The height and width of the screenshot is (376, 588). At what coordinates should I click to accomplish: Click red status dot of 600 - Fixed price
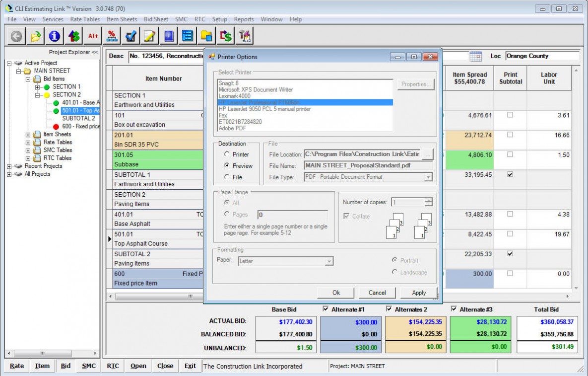point(56,127)
